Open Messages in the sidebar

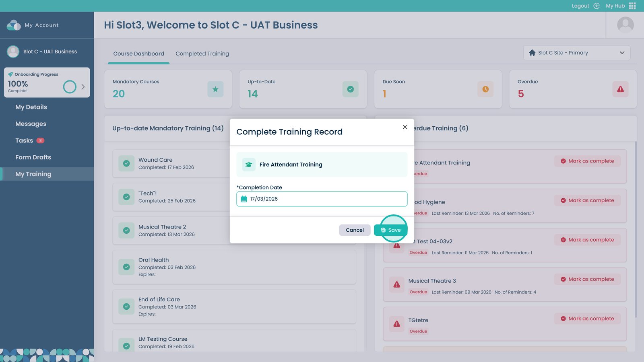pyautogui.click(x=31, y=124)
